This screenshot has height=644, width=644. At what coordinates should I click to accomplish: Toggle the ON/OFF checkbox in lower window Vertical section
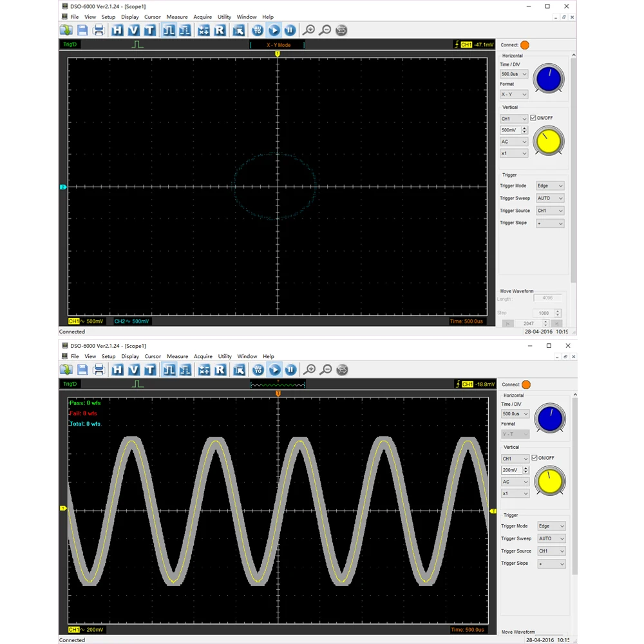click(x=535, y=457)
